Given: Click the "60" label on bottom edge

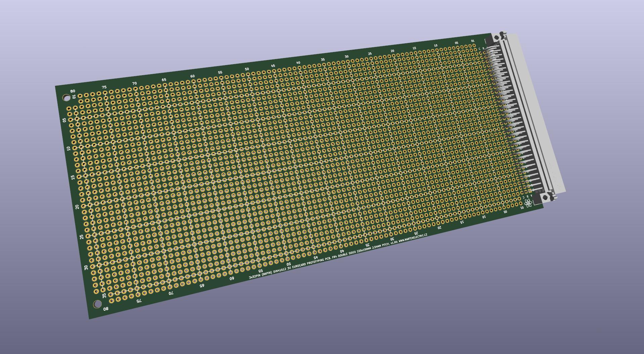Looking at the screenshot, I should click(232, 279).
